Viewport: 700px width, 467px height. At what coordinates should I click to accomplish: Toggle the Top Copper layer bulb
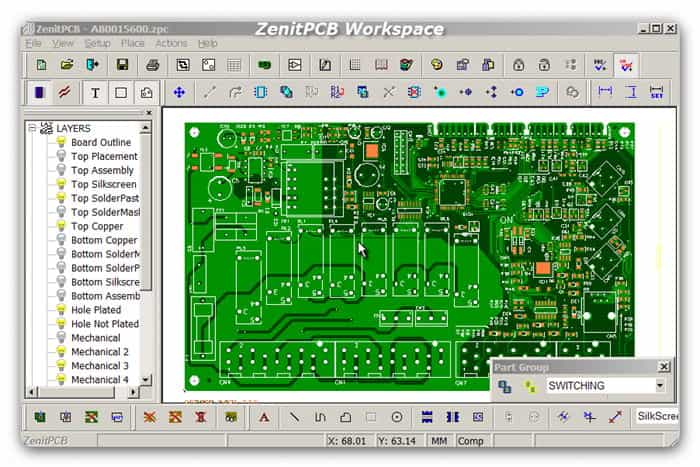61,225
